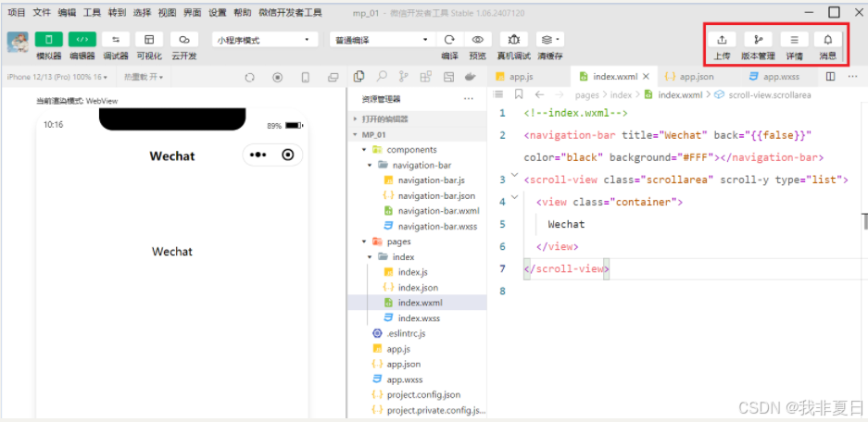868x422 pixels.
Task: Click the editor layout icon beside extensions
Action: (x=449, y=77)
